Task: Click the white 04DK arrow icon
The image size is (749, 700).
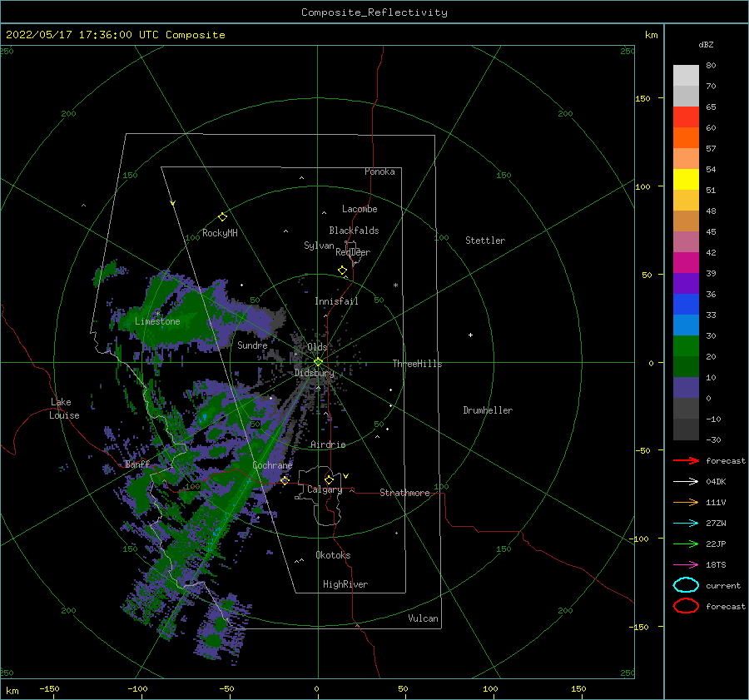Action: click(686, 482)
